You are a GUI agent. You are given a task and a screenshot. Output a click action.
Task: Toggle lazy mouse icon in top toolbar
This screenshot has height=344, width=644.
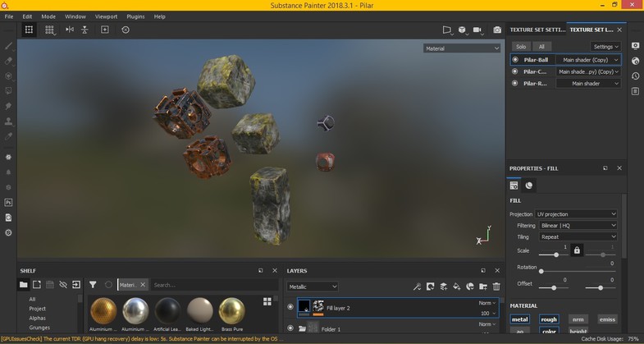pos(84,30)
